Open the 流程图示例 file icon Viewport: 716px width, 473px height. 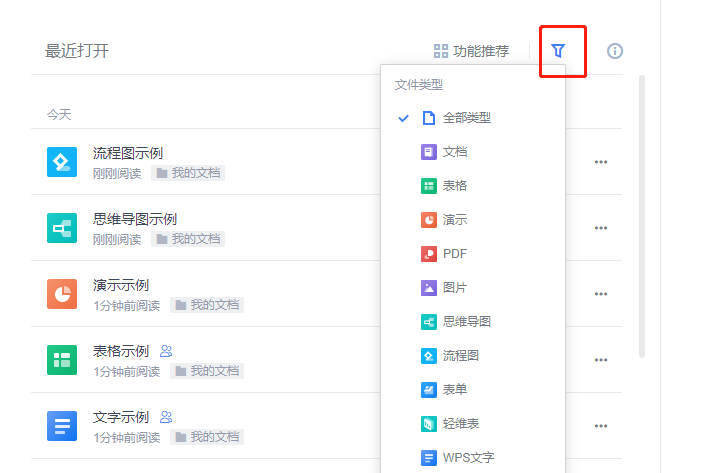pos(62,162)
